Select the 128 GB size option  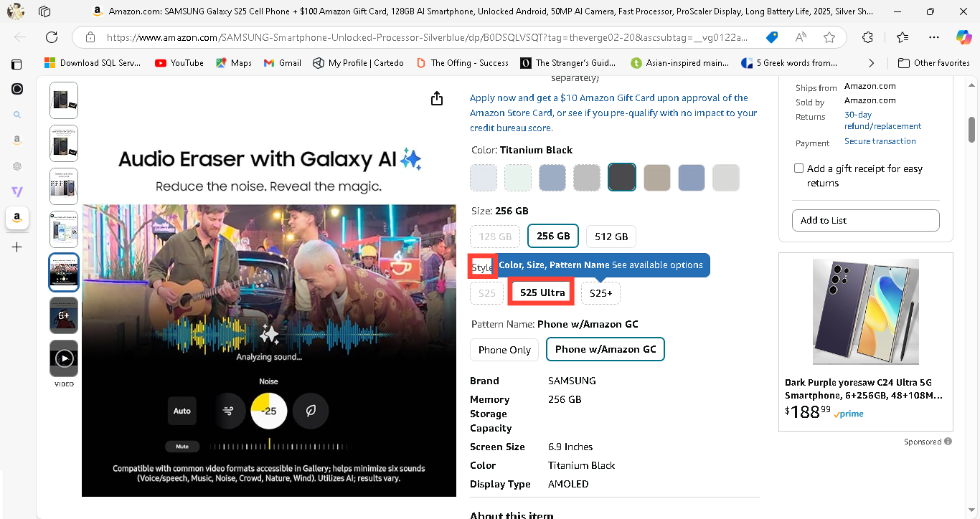495,237
